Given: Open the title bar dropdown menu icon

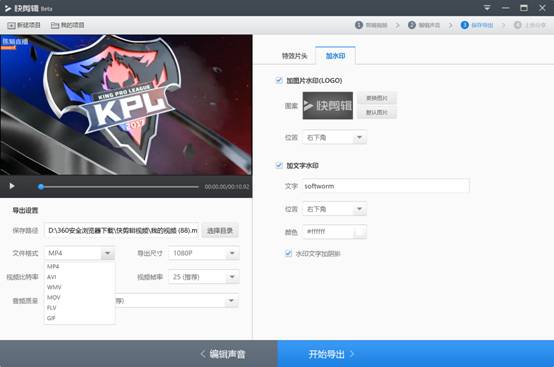Looking at the screenshot, I should [x=487, y=8].
